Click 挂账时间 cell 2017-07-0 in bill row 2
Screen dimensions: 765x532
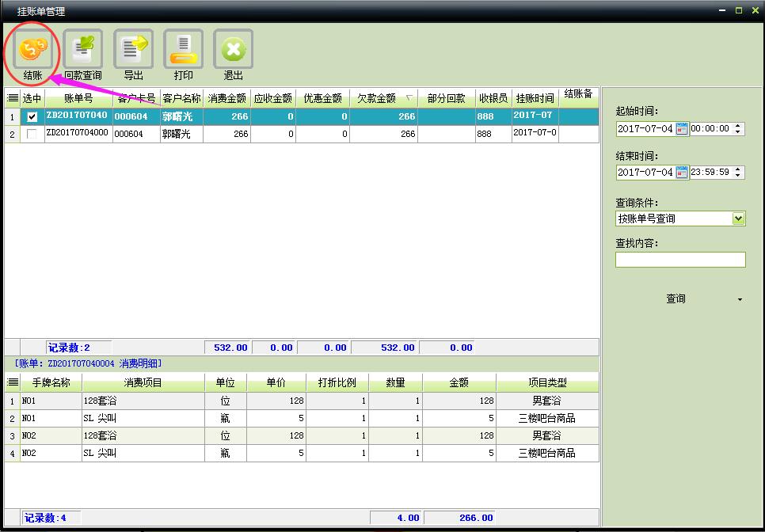535,133
